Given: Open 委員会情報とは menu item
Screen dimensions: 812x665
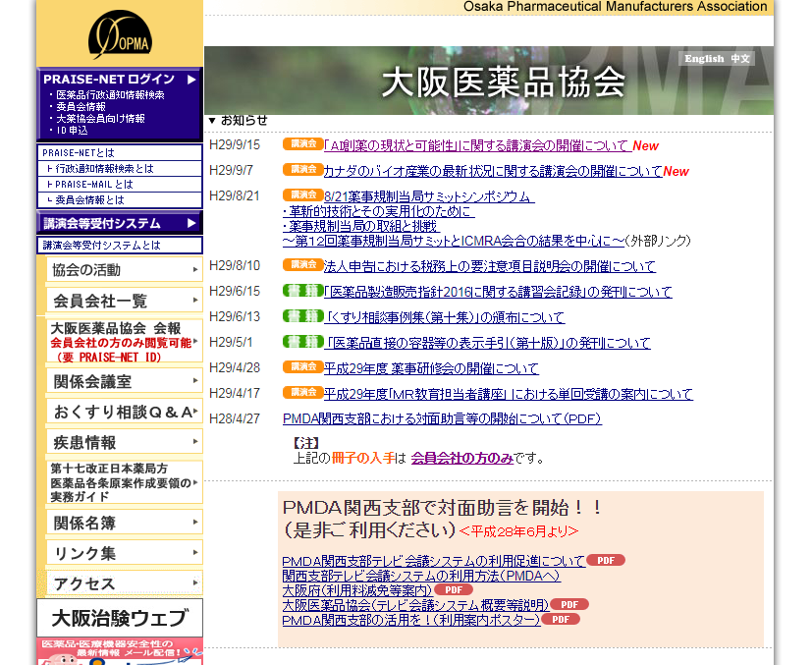Looking at the screenshot, I should (x=120, y=200).
